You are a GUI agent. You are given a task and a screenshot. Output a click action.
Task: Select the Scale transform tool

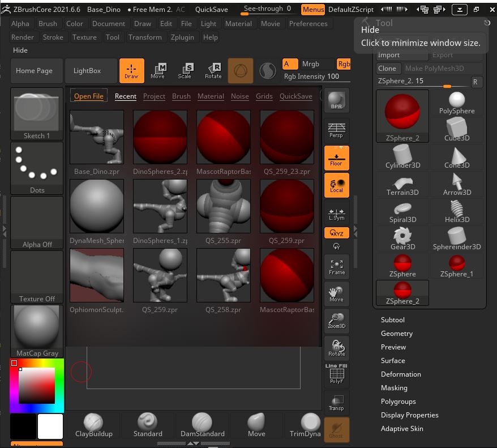(x=185, y=70)
